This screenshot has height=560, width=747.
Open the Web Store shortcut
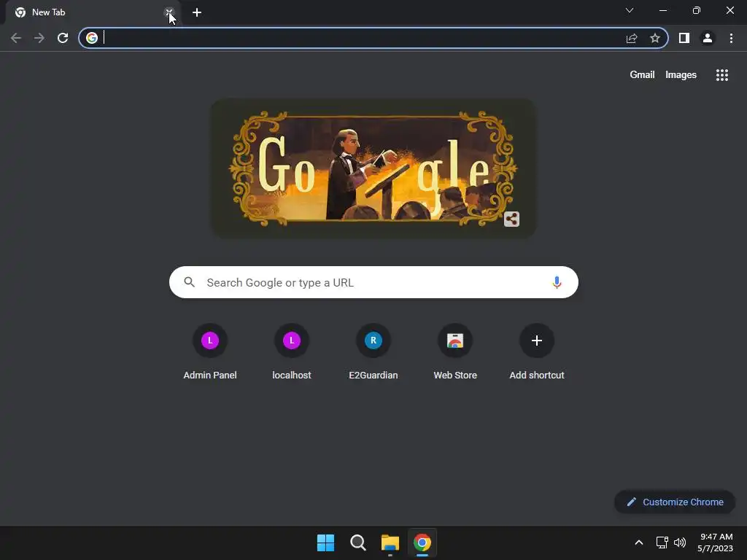pyautogui.click(x=455, y=352)
